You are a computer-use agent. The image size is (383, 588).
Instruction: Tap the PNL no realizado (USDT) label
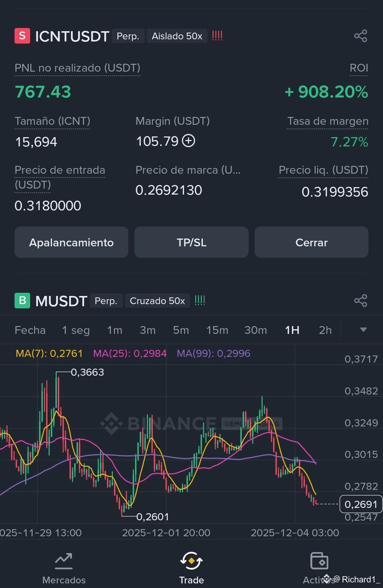77,68
